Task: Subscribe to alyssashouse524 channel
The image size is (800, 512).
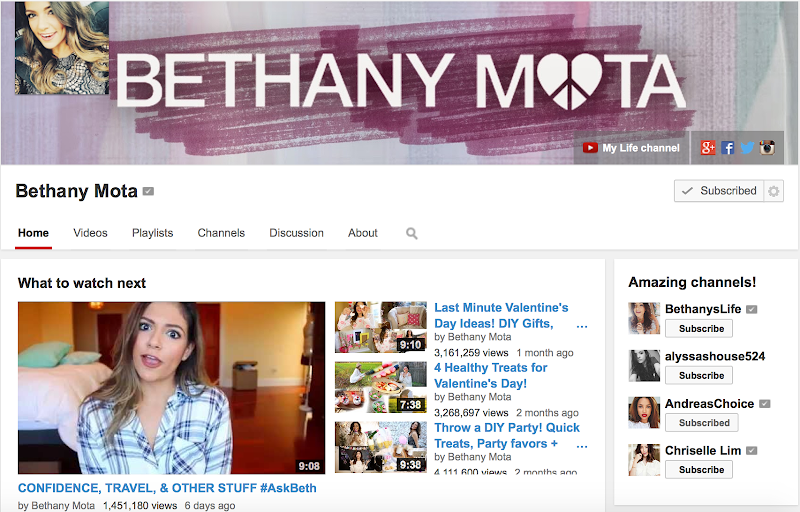Action: click(698, 375)
